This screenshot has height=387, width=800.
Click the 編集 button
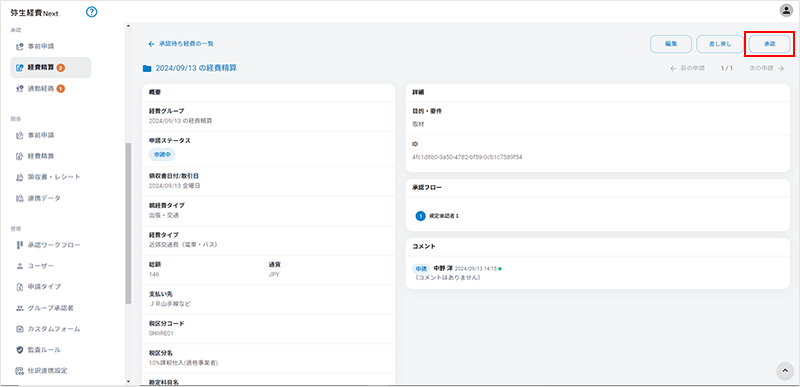coord(671,44)
